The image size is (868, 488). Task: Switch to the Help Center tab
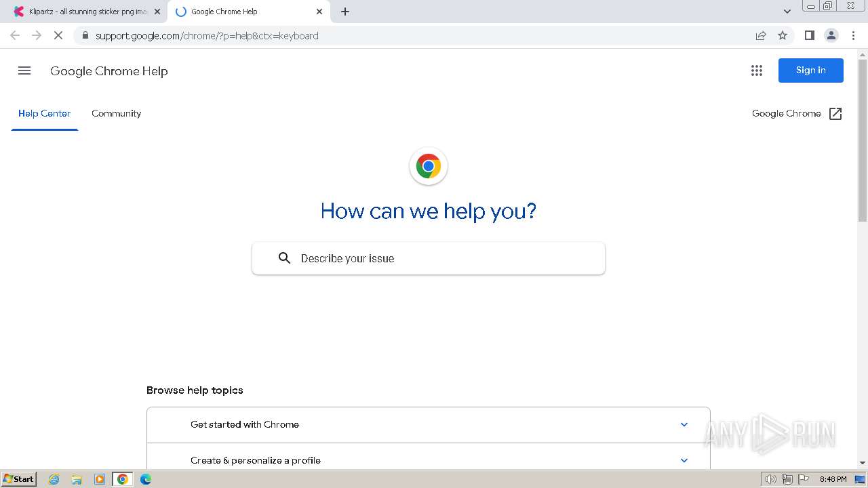(45, 114)
